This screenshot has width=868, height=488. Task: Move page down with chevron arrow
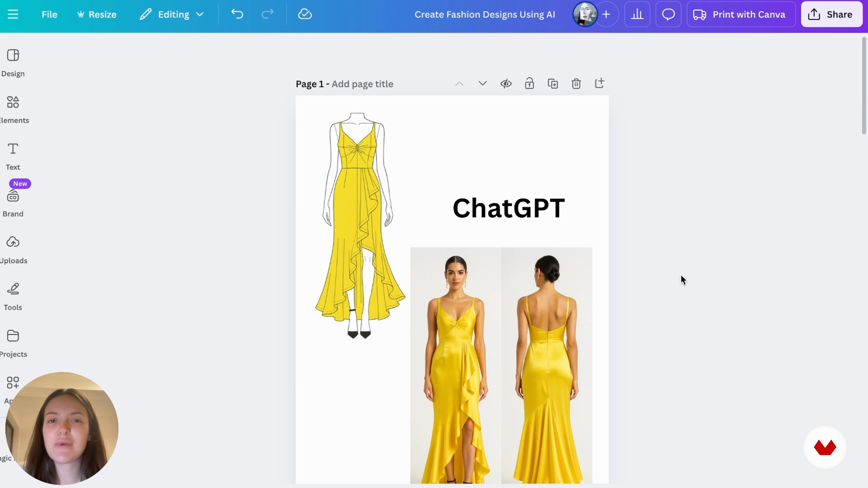(x=483, y=84)
